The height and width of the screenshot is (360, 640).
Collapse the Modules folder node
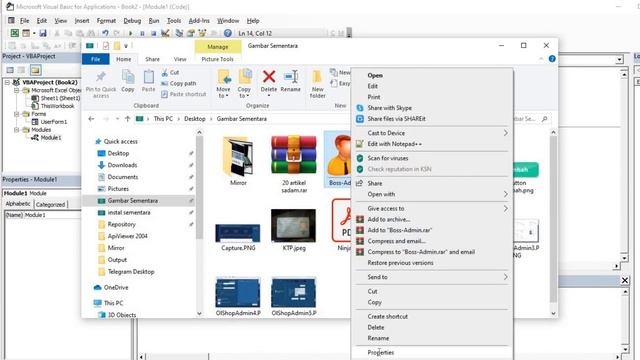(x=17, y=130)
